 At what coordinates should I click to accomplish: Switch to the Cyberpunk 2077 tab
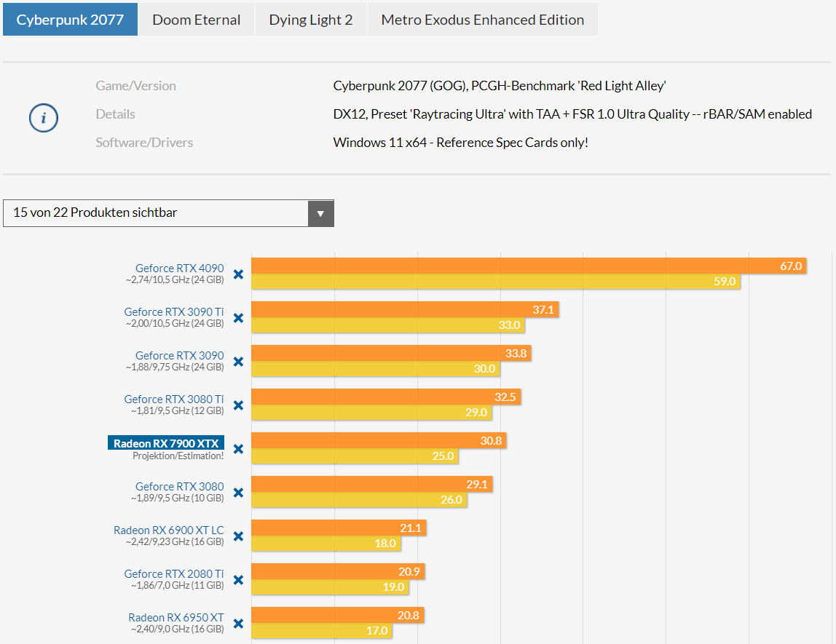(70, 20)
